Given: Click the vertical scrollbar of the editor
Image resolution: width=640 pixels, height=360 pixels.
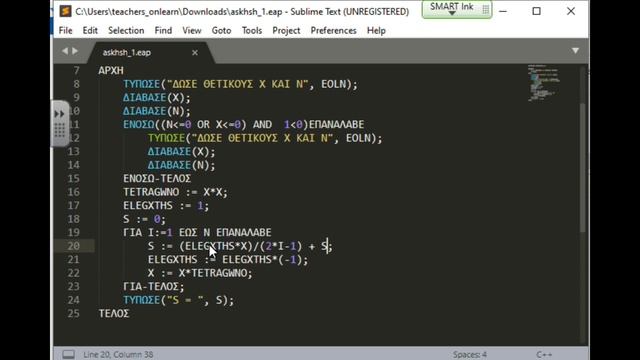Looking at the screenshot, I should pos(583,167).
